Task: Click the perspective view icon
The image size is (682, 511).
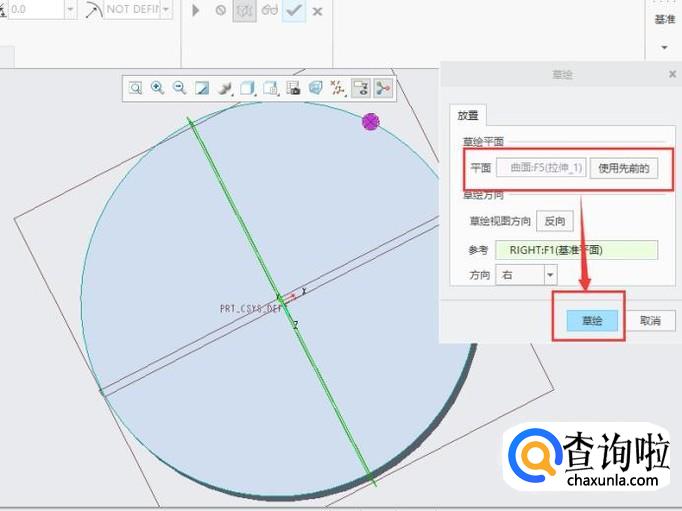Action: pyautogui.click(x=315, y=88)
